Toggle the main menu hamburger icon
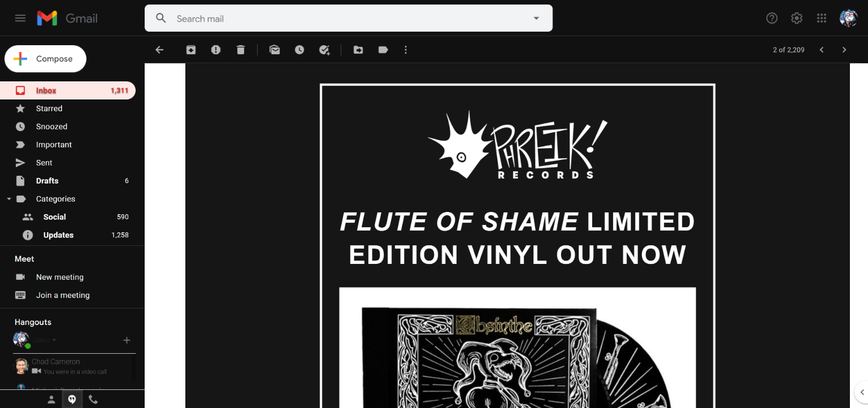The width and height of the screenshot is (868, 408). tap(20, 18)
